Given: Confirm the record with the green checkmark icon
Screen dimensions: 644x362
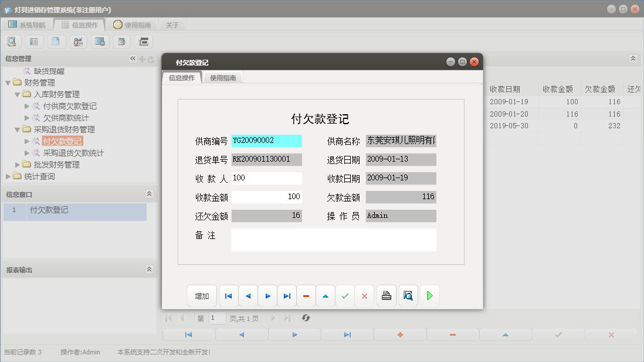Looking at the screenshot, I should coord(345,295).
